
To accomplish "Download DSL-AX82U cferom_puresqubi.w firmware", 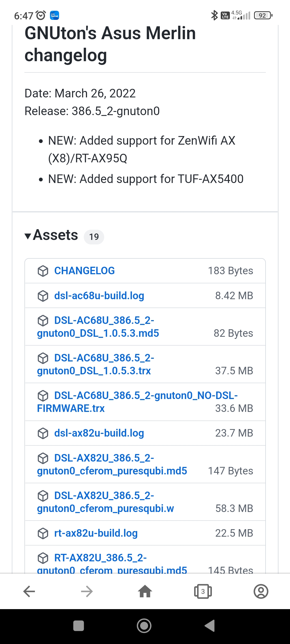I will click(x=106, y=502).
